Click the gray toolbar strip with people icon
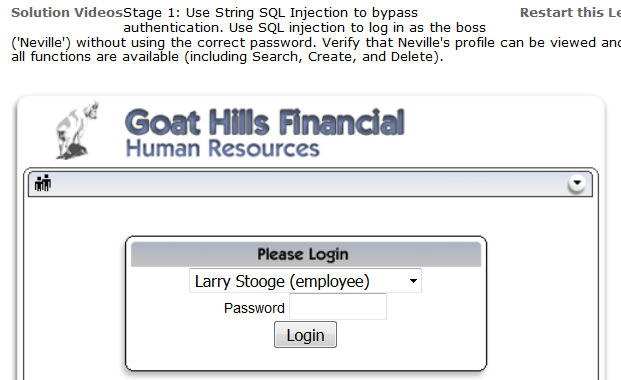 click(x=310, y=184)
